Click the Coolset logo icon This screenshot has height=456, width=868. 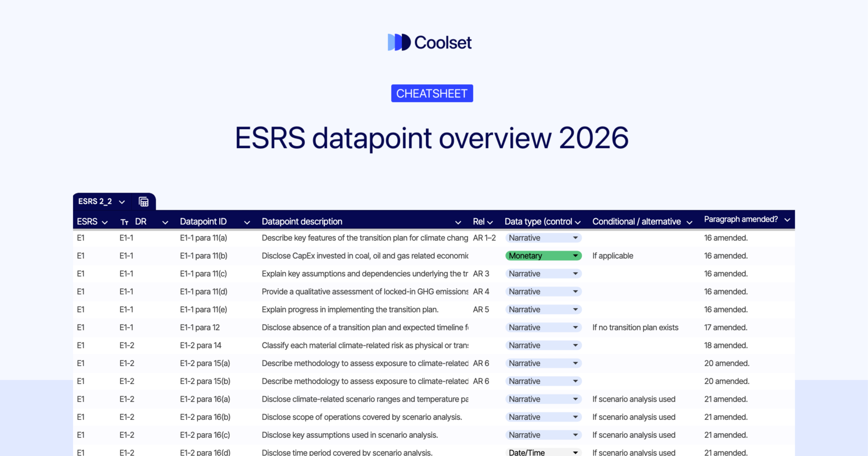(399, 42)
